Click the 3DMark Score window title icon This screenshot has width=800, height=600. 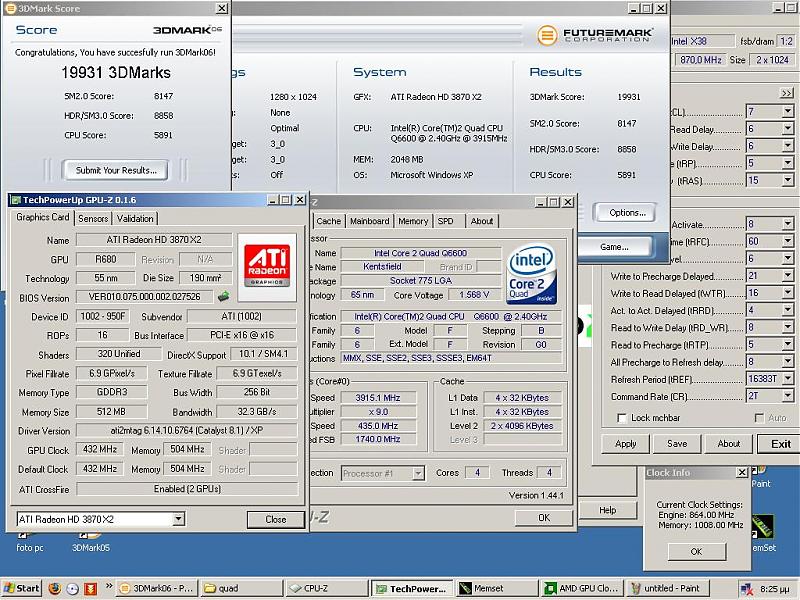pyautogui.click(x=10, y=8)
